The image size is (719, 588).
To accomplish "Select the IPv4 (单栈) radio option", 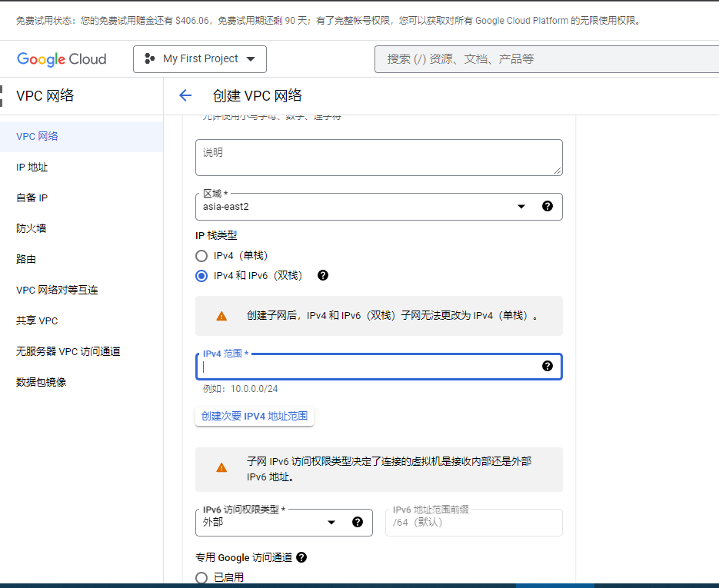I will [x=201, y=255].
